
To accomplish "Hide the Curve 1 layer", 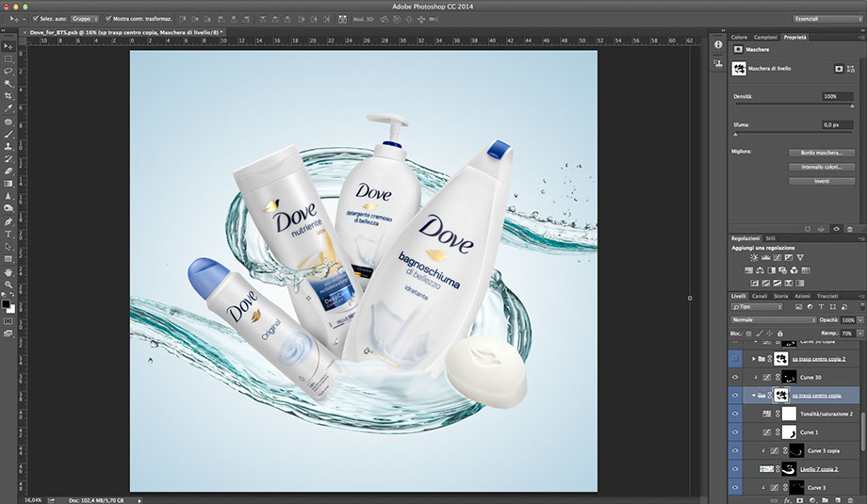I will pos(735,432).
